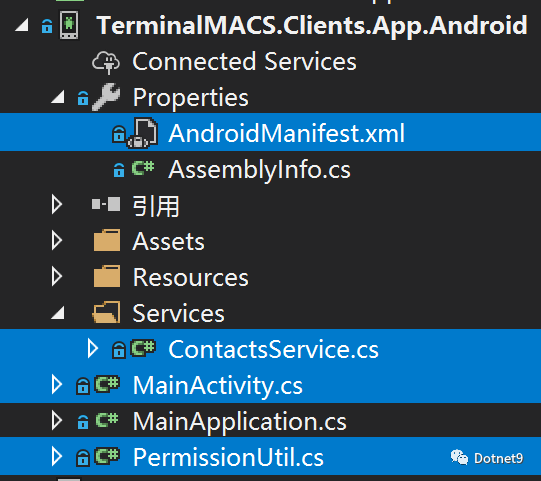Expand PermissionUtil.cs members

pyautogui.click(x=57, y=456)
